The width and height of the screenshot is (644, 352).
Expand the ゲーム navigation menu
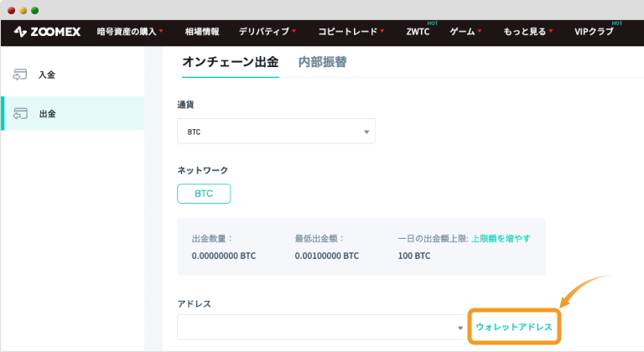(x=465, y=32)
